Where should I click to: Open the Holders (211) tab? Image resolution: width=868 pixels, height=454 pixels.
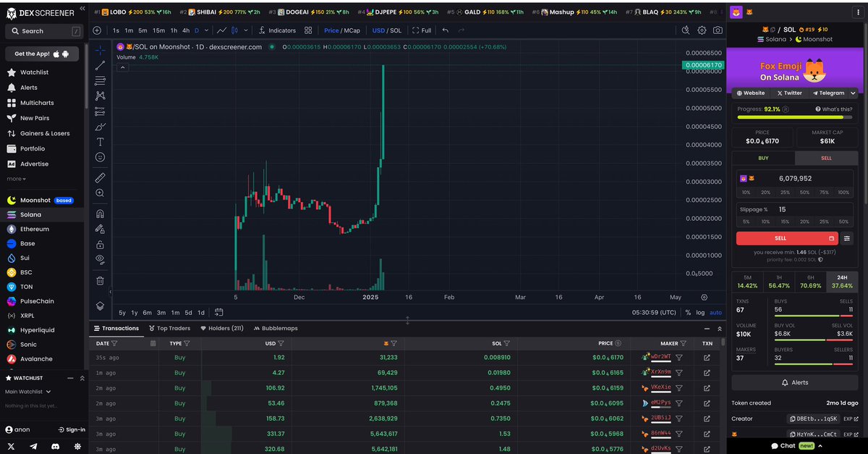point(221,328)
